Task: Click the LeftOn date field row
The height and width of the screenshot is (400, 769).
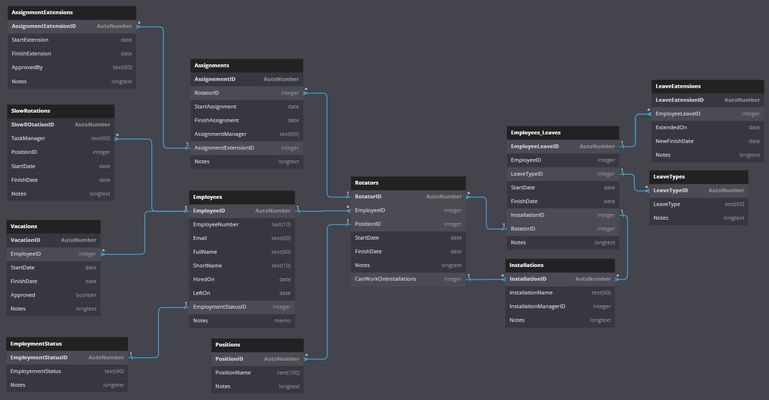Action: pyautogui.click(x=242, y=293)
